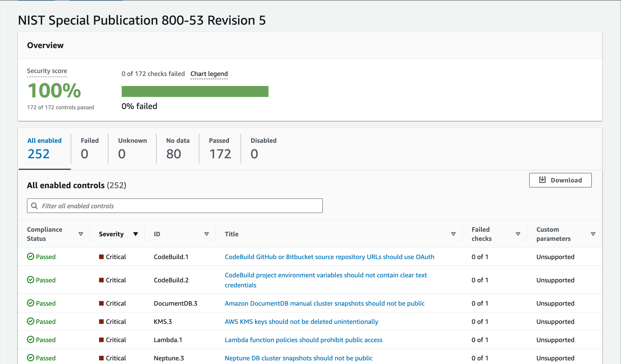Click Passed check icon for DocumentDB.3

[x=30, y=303]
